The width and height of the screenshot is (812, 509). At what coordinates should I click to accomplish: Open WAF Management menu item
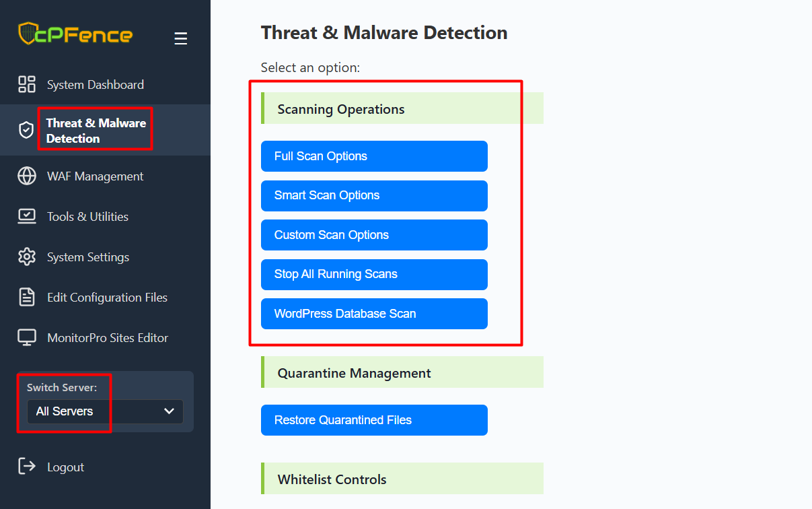[x=95, y=176]
